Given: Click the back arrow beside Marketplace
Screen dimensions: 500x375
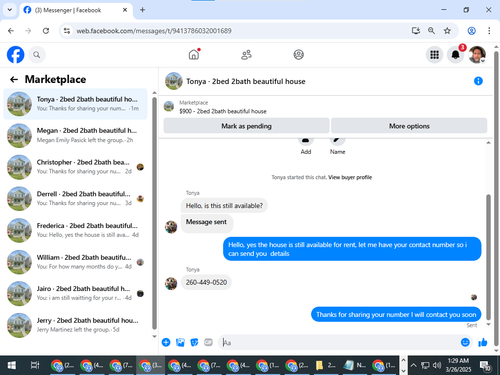Looking at the screenshot, I should pyautogui.click(x=14, y=79).
